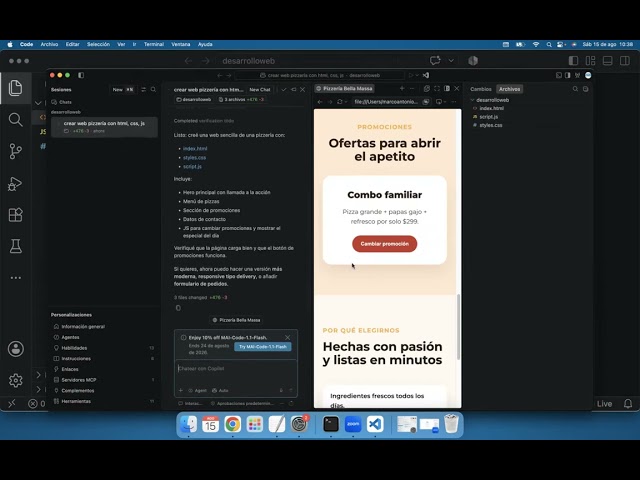Click the Copilot chat icon in the background title bar

click(x=435, y=61)
